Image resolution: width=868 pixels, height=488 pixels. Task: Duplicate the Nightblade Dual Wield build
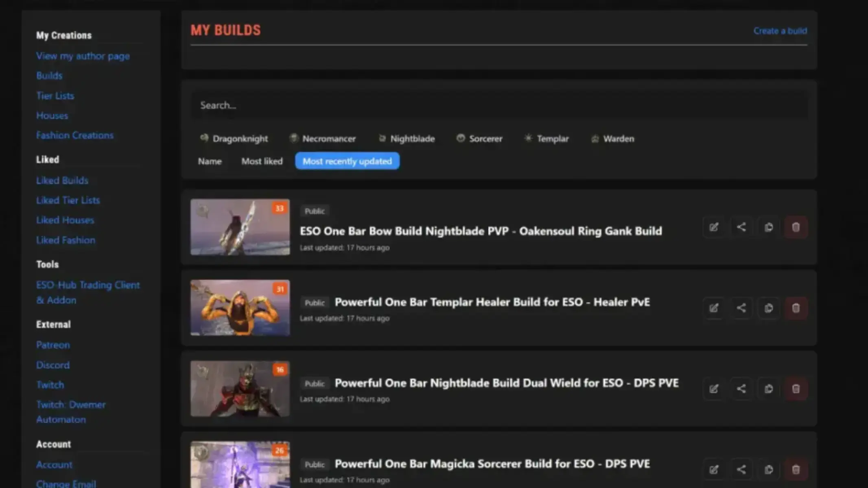pyautogui.click(x=768, y=389)
